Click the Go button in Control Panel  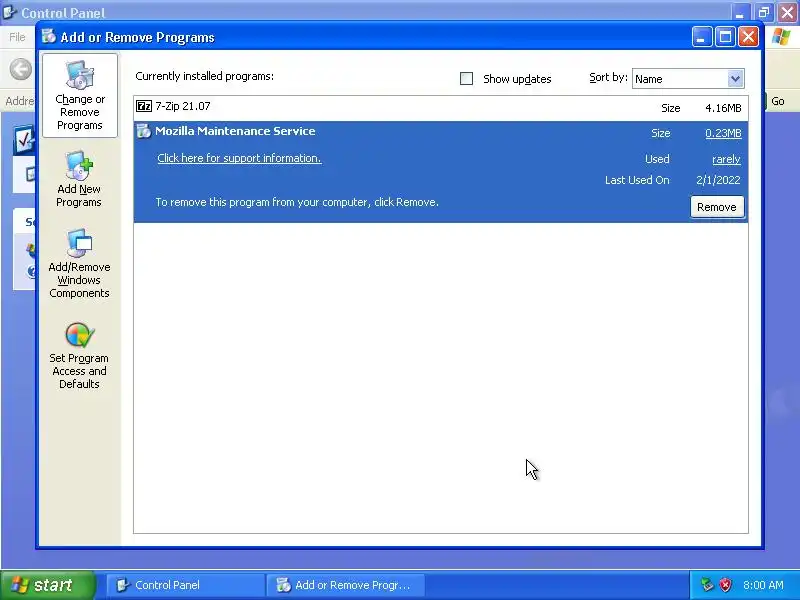[778, 101]
